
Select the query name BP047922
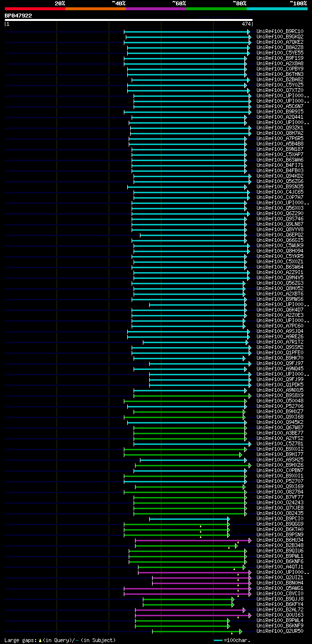(19, 16)
